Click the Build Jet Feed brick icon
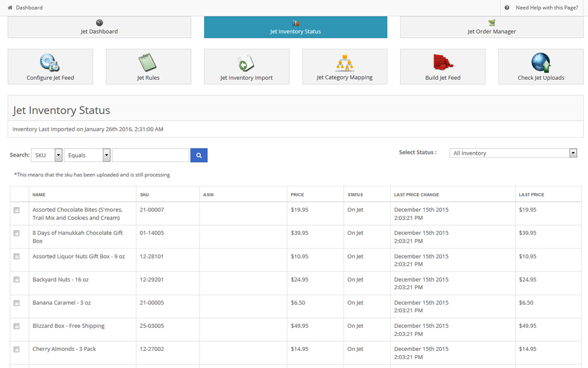Viewport: 588px width, 368px height. [443, 62]
